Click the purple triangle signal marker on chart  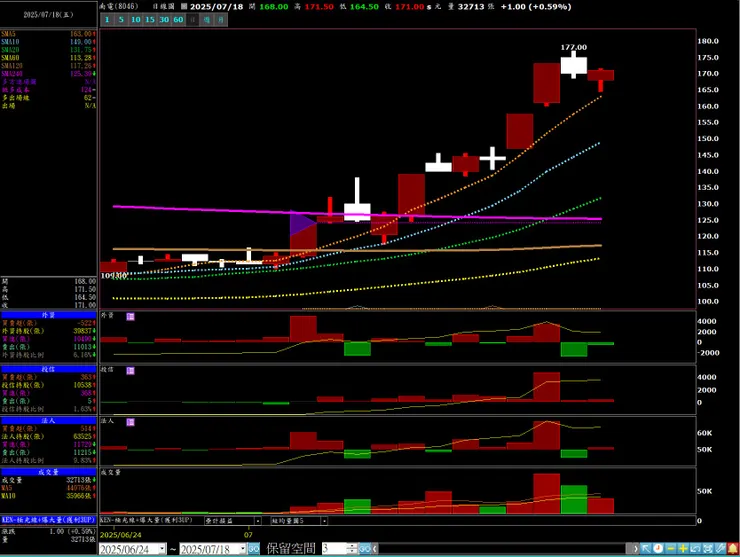click(302, 223)
